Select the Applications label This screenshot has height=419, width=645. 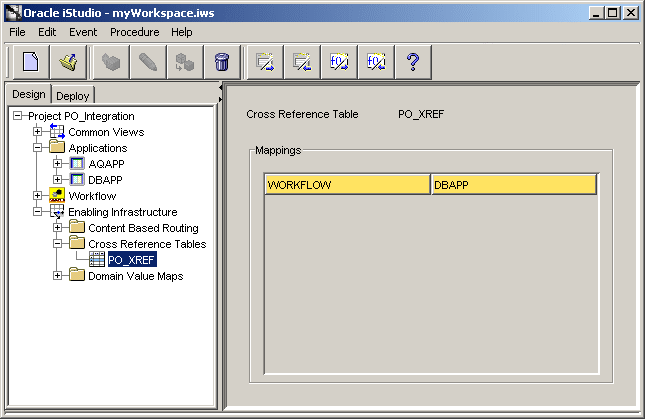coord(98,148)
